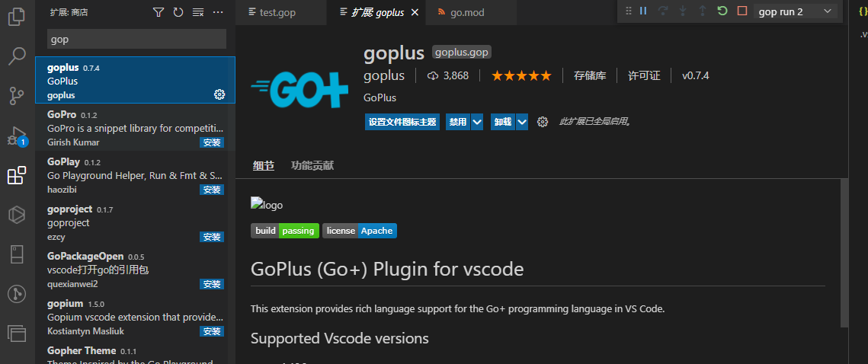
Task: Click the 设置文件图标主题 button
Action: click(402, 123)
